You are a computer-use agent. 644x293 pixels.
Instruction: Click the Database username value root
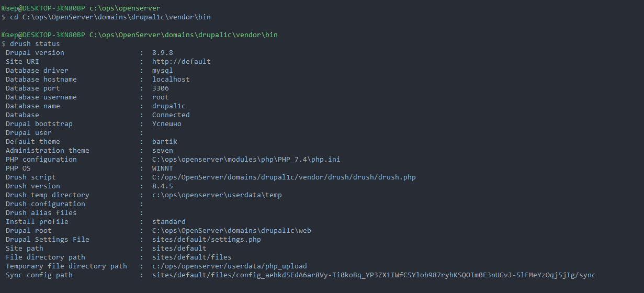[x=160, y=97]
